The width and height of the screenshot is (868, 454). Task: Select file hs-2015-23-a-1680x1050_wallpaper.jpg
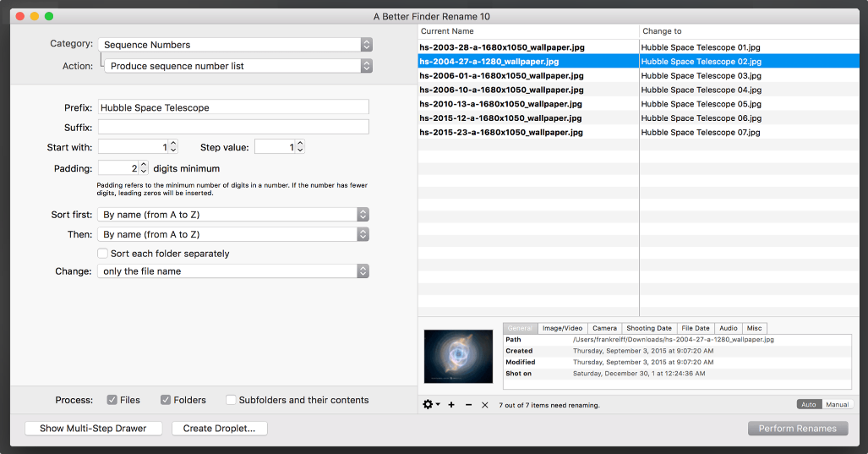pos(501,133)
